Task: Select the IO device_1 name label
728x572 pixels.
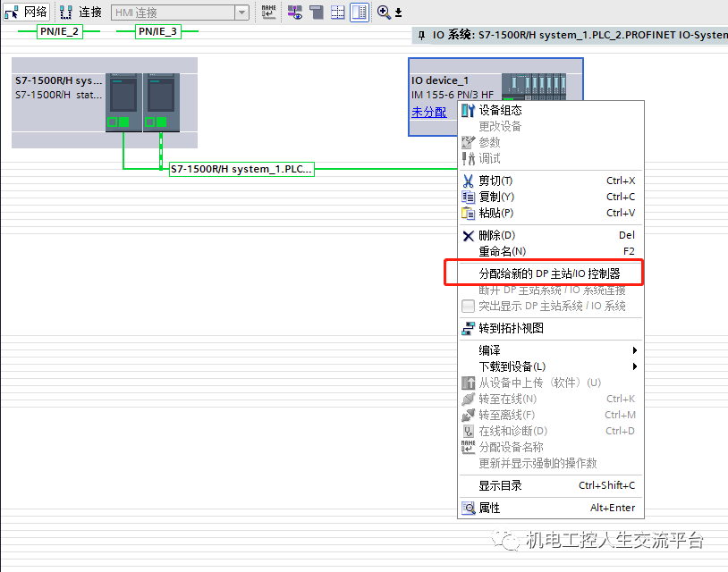Action: coord(440,80)
